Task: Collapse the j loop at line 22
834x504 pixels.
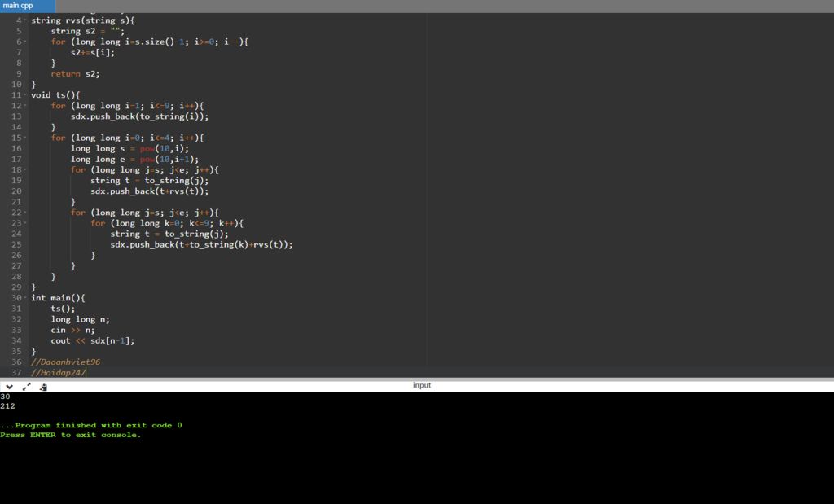Action: [25, 213]
